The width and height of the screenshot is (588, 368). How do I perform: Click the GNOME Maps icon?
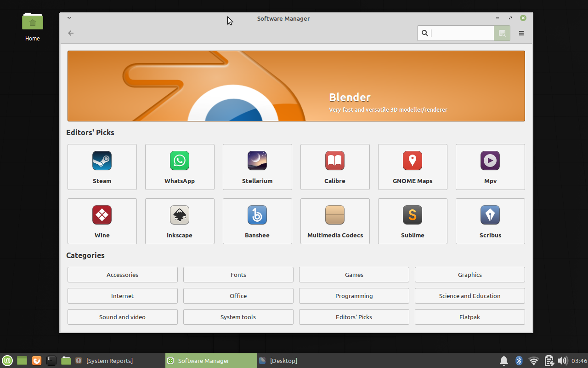pos(412,167)
